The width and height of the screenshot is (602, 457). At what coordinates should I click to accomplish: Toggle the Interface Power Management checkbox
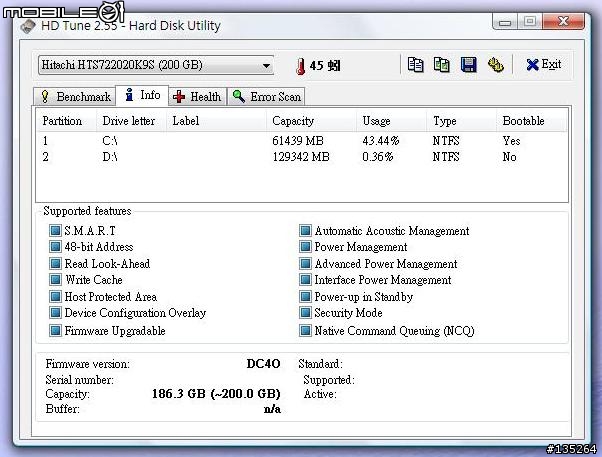(305, 280)
